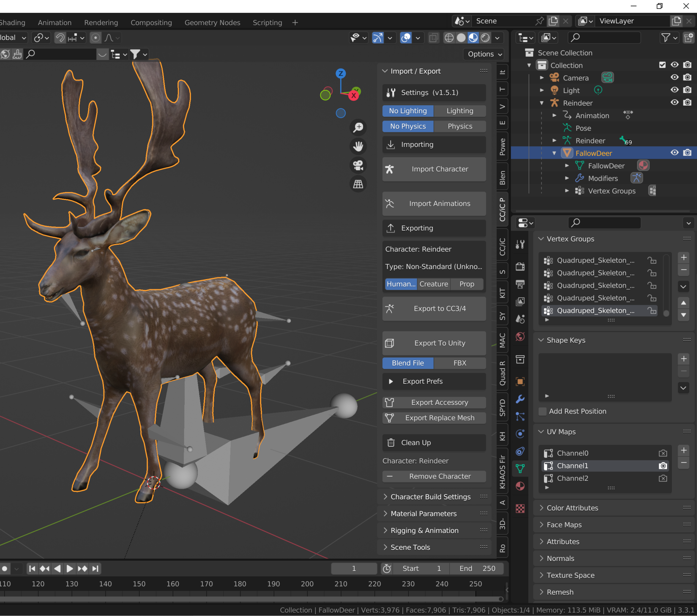Toggle FallowDeer viewport visibility eye
This screenshot has height=616, width=697.
pos(674,153)
